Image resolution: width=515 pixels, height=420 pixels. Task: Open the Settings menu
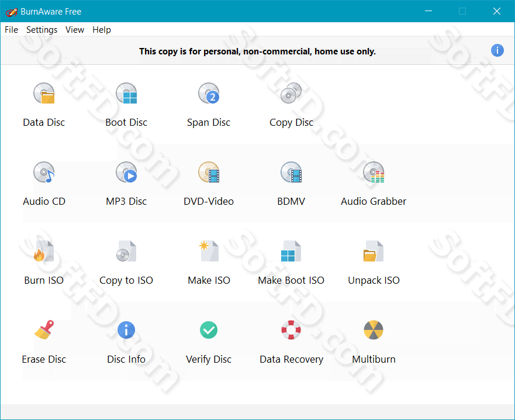42,30
